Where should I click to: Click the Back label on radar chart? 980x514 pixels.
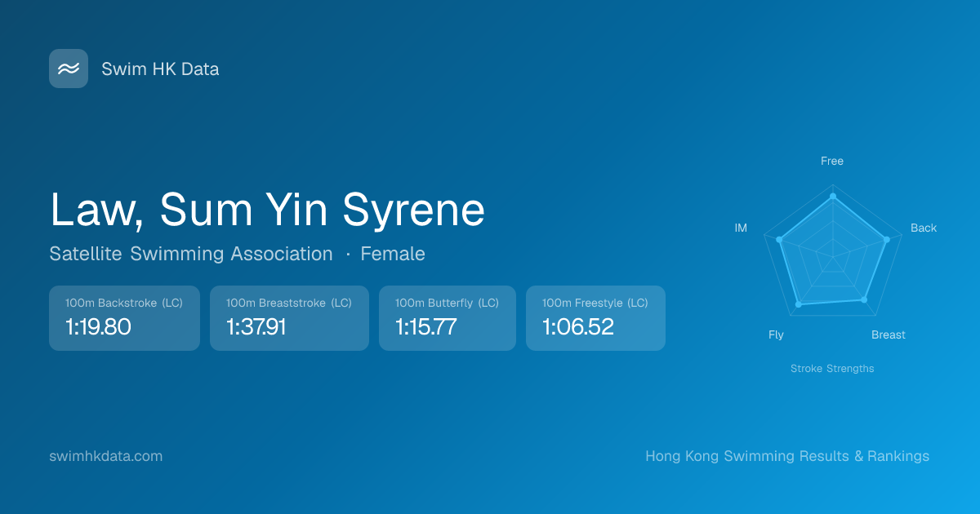[923, 228]
